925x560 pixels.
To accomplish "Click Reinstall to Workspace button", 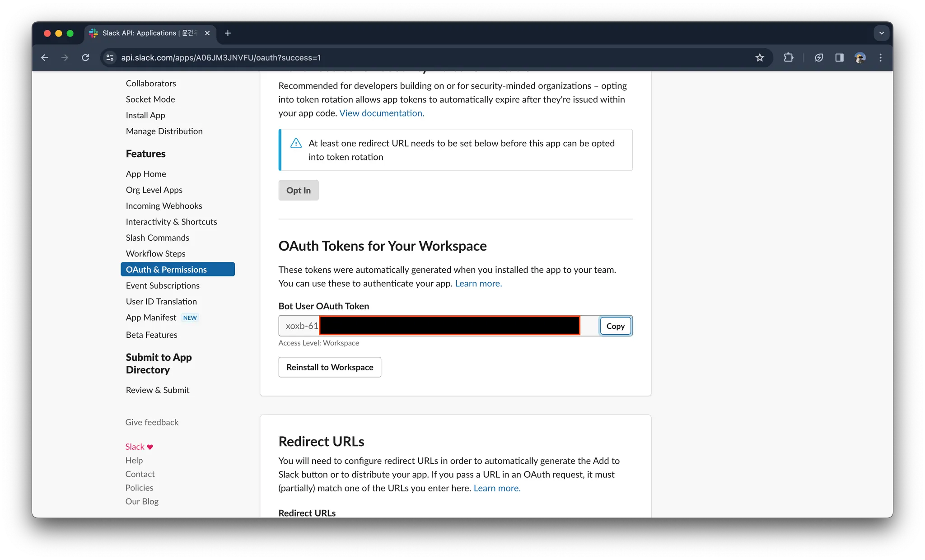I will [x=330, y=367].
